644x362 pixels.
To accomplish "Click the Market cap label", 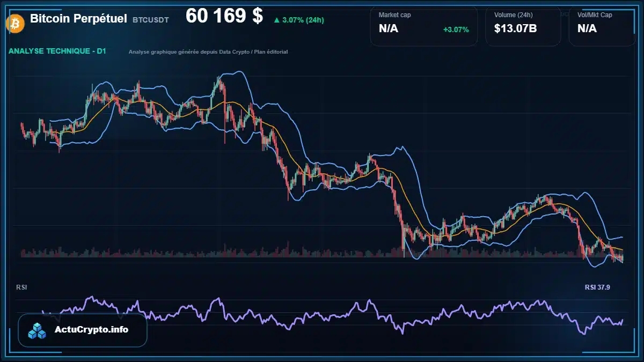I will 395,15.
